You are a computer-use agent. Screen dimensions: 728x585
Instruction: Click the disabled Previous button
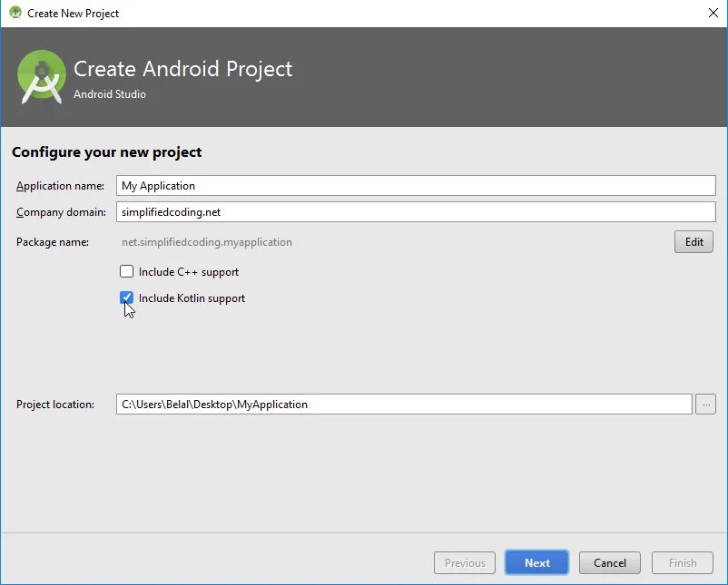pyautogui.click(x=465, y=562)
